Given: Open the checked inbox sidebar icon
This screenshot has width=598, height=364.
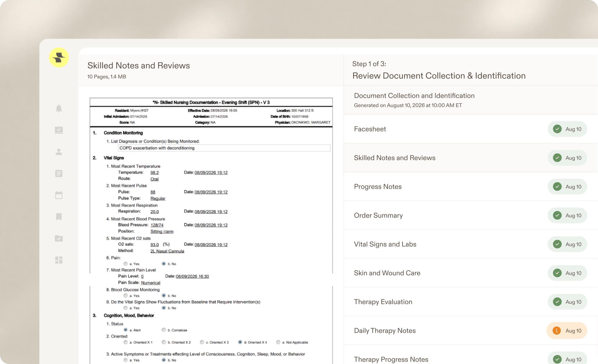Looking at the screenshot, I should tap(59, 130).
